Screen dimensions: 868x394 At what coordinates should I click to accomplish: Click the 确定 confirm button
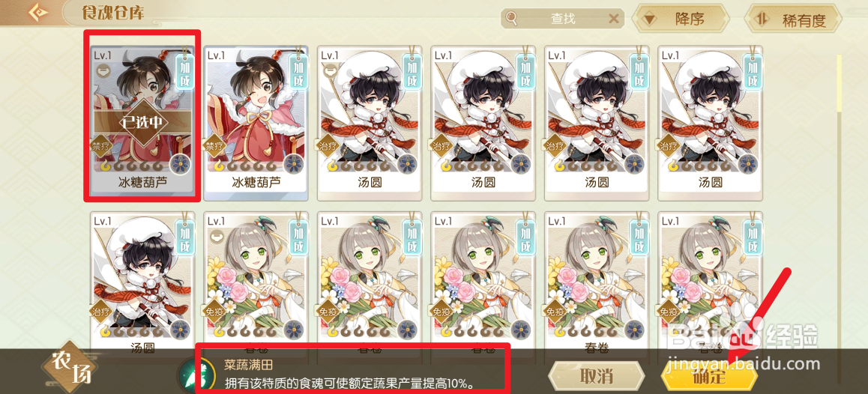point(709,376)
